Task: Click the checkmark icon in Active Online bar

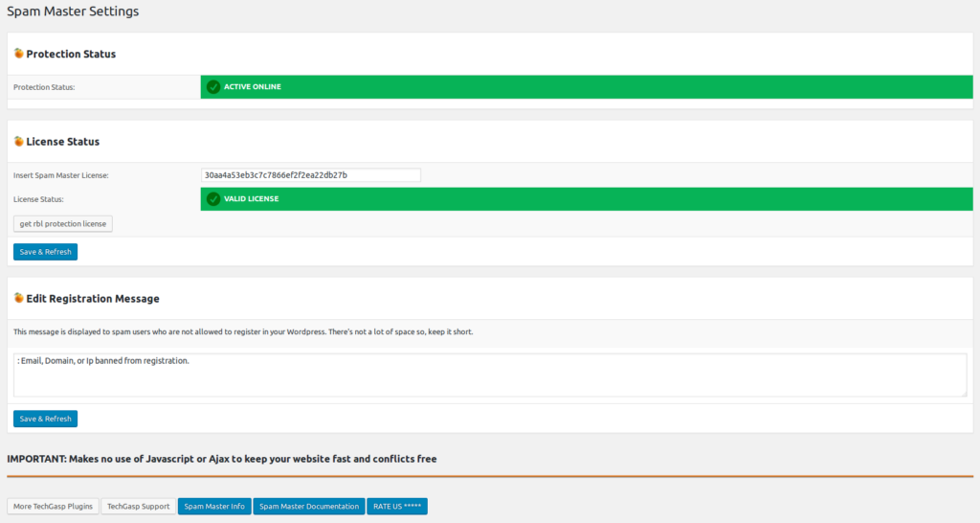Action: coord(213,87)
